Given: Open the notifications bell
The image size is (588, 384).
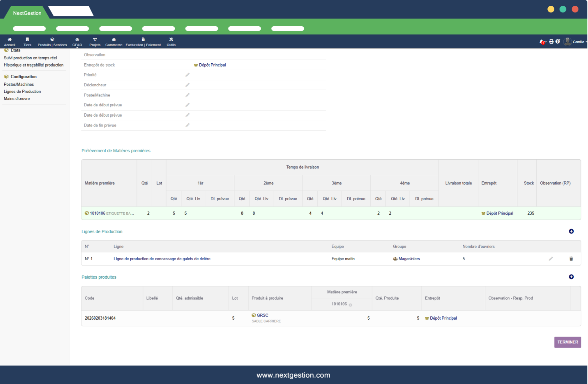Looking at the screenshot, I should pyautogui.click(x=541, y=42).
